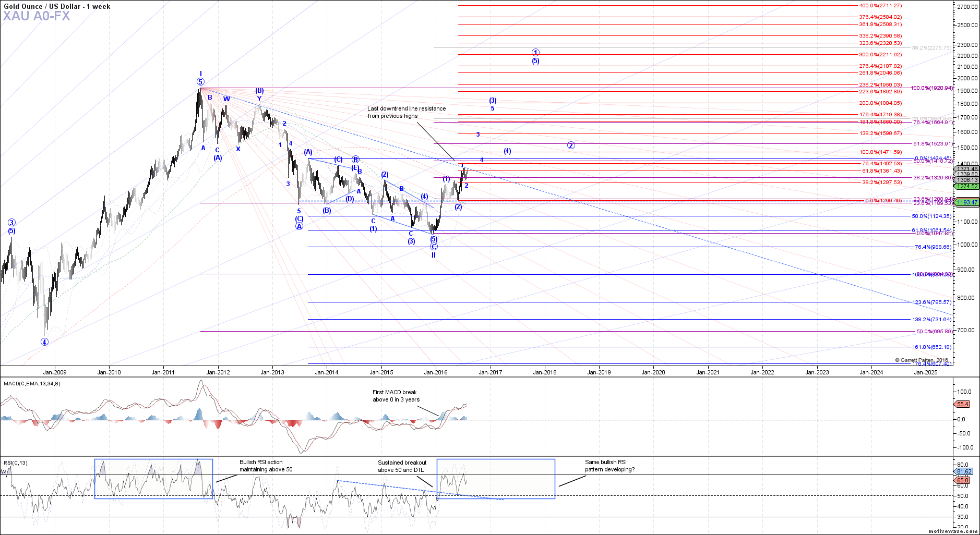Select the circled 2 wave projection label
The image size is (980, 535).
tap(571, 145)
